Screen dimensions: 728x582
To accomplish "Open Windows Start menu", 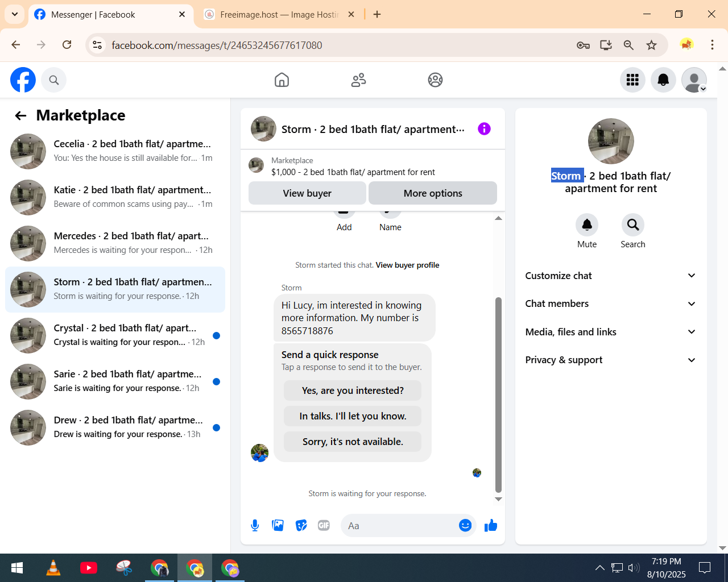I will (x=17, y=567).
